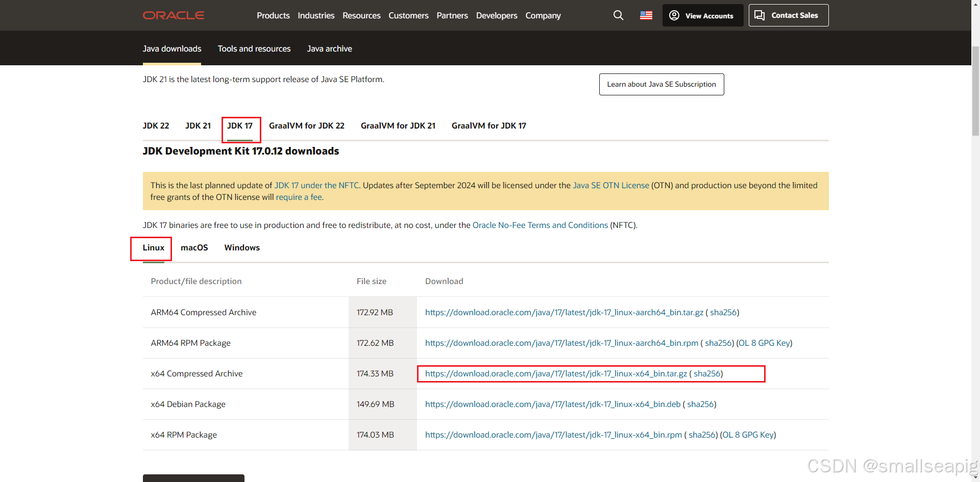The image size is (980, 482).
Task: Select the Java downloads tab
Action: pos(172,48)
